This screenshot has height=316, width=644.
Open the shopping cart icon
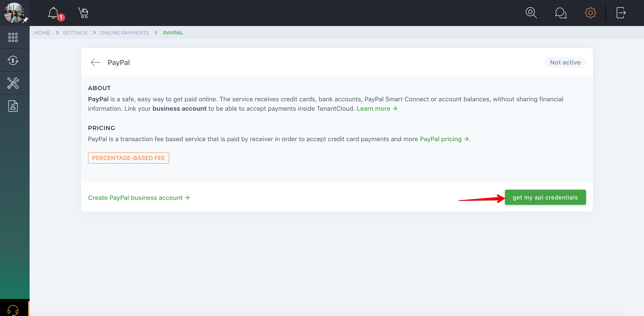(83, 13)
